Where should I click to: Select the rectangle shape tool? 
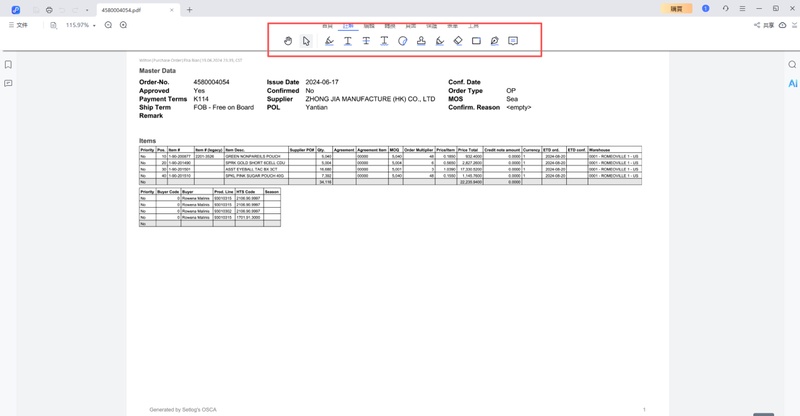pyautogui.click(x=476, y=41)
